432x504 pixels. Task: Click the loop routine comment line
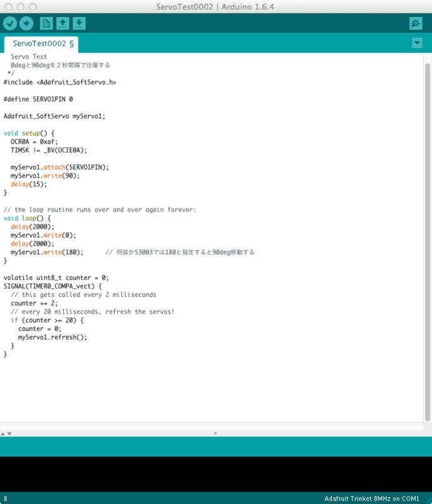tap(99, 210)
